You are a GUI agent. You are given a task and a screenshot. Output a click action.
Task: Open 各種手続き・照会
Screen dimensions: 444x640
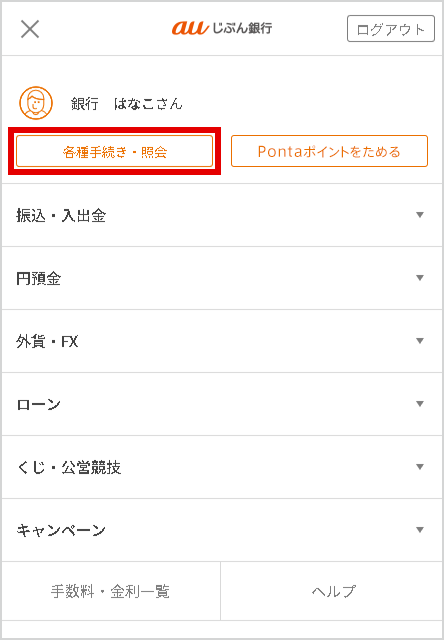tap(115, 151)
